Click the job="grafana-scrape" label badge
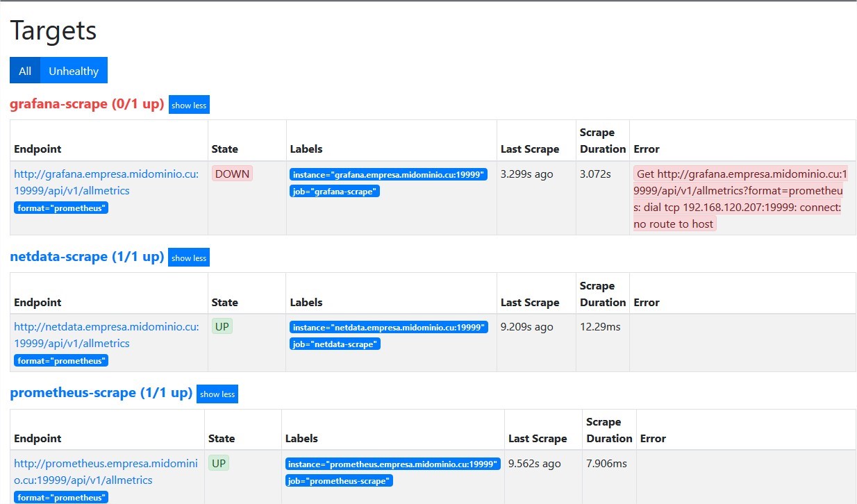This screenshot has width=857, height=504. click(x=335, y=191)
